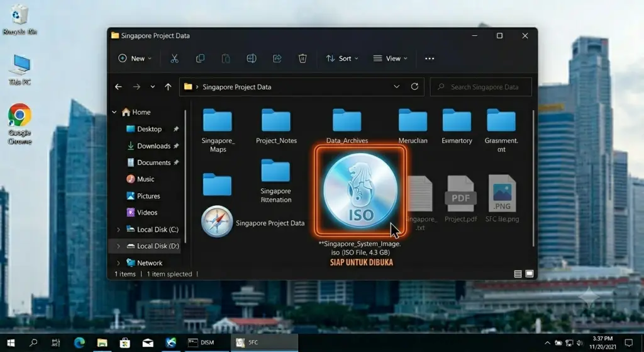The height and width of the screenshot is (352, 644).
Task: Switch to details view icon in status bar
Action: click(x=518, y=274)
